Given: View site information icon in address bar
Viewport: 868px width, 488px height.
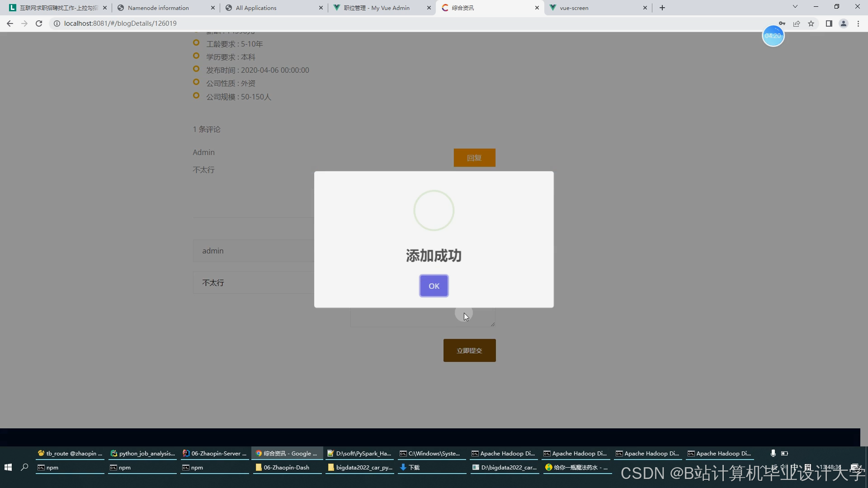Looking at the screenshot, I should pyautogui.click(x=57, y=23).
